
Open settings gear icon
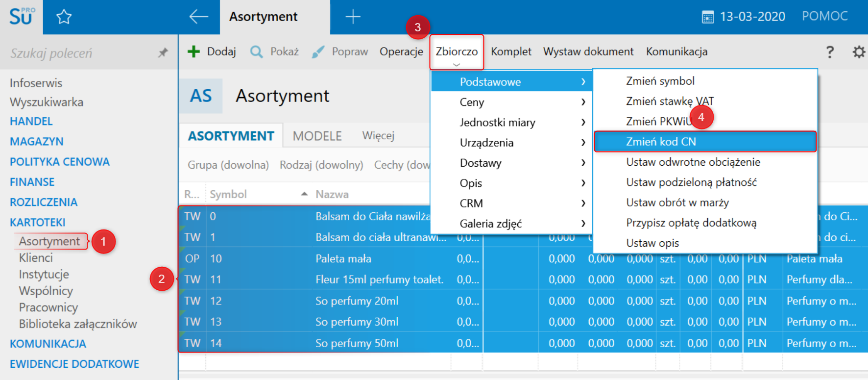pos(859,52)
